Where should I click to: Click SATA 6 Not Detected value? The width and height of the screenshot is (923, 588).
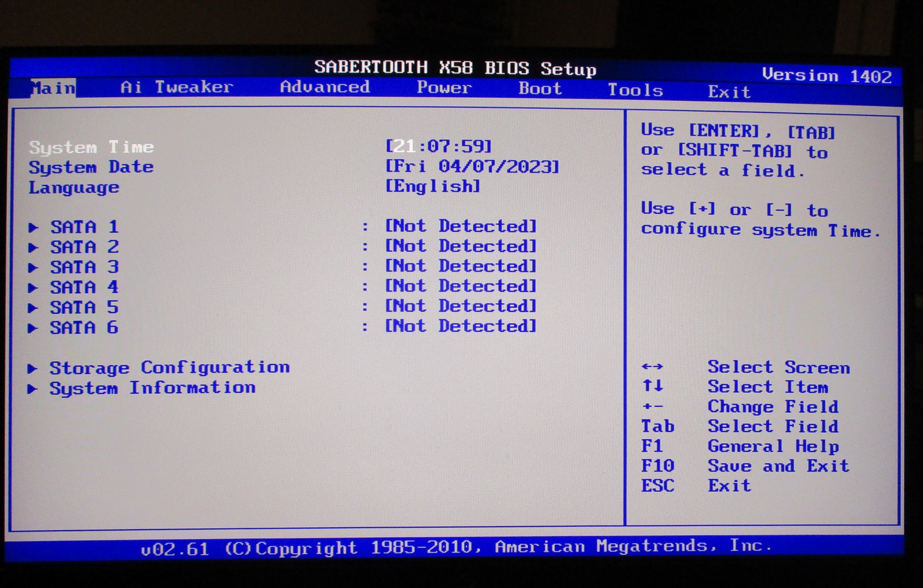point(461,326)
